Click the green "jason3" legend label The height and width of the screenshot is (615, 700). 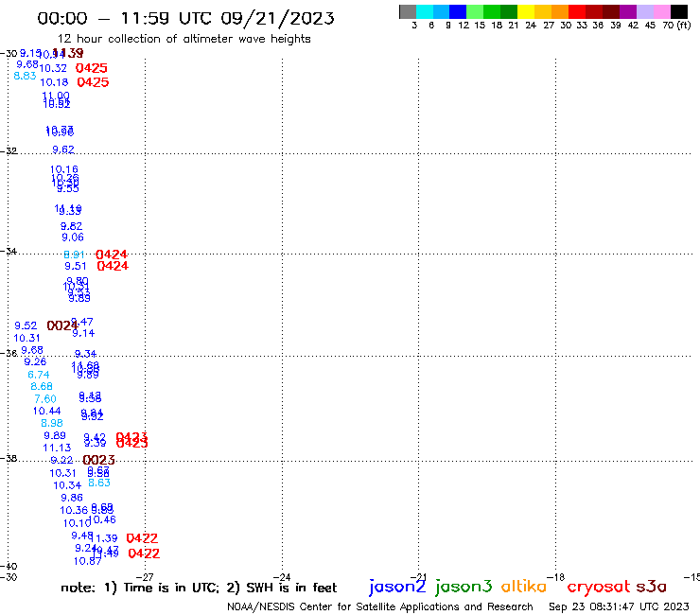coord(464,587)
